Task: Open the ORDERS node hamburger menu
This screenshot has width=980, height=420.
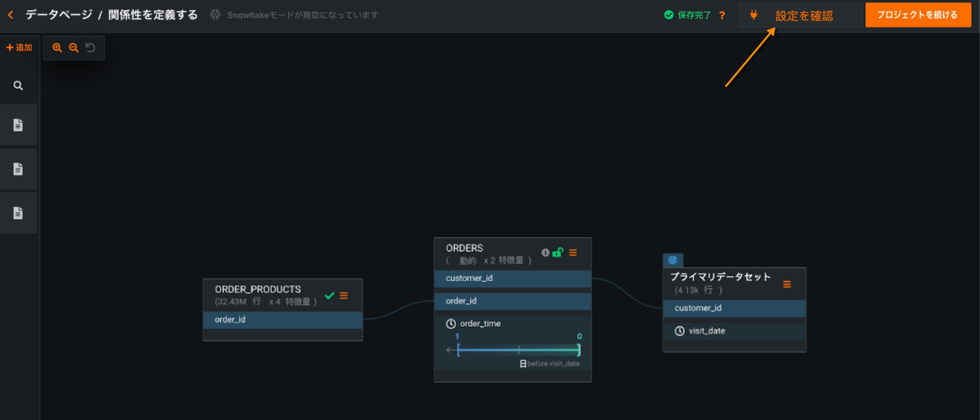Action: pyautogui.click(x=573, y=253)
